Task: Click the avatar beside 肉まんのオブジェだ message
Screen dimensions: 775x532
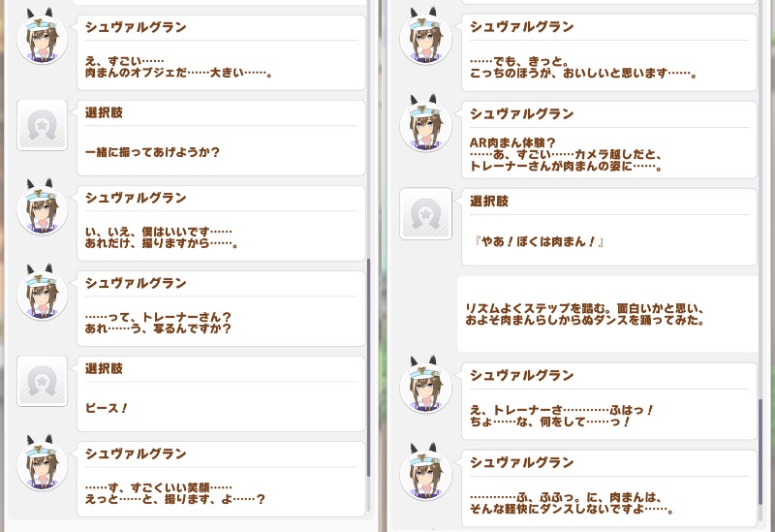Action: [42, 37]
